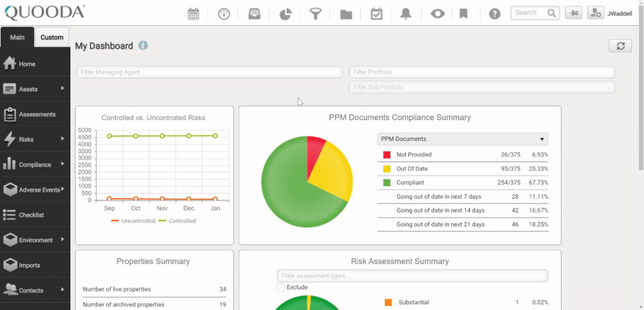Viewport: 644px width, 310px height.
Task: Open the Environment menu item
Action: 35,240
